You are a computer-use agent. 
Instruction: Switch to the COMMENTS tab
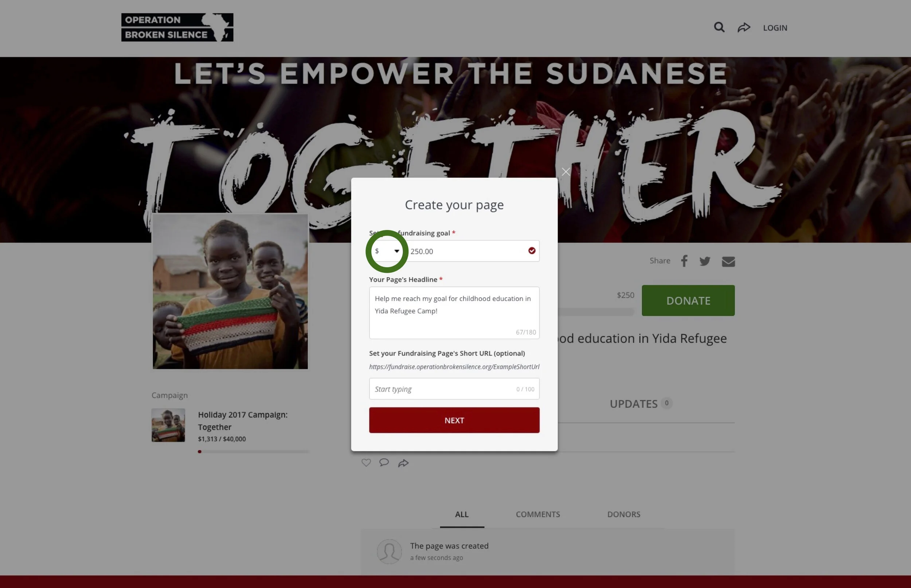click(537, 514)
